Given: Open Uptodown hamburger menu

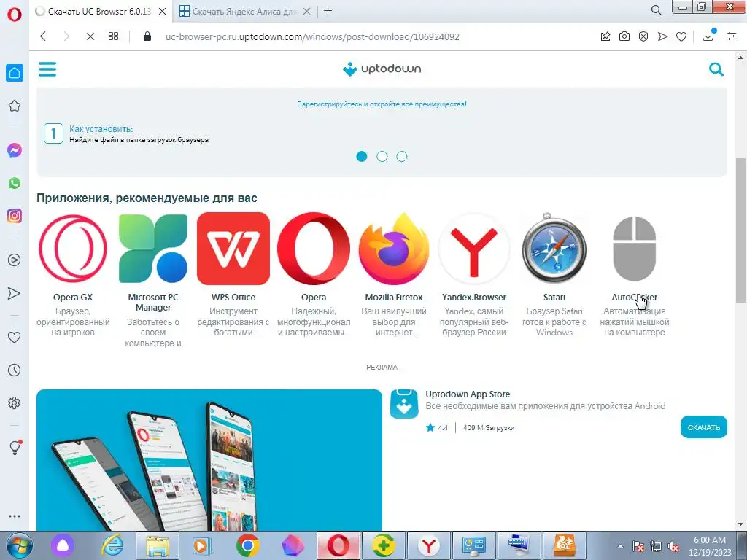Looking at the screenshot, I should (47, 69).
